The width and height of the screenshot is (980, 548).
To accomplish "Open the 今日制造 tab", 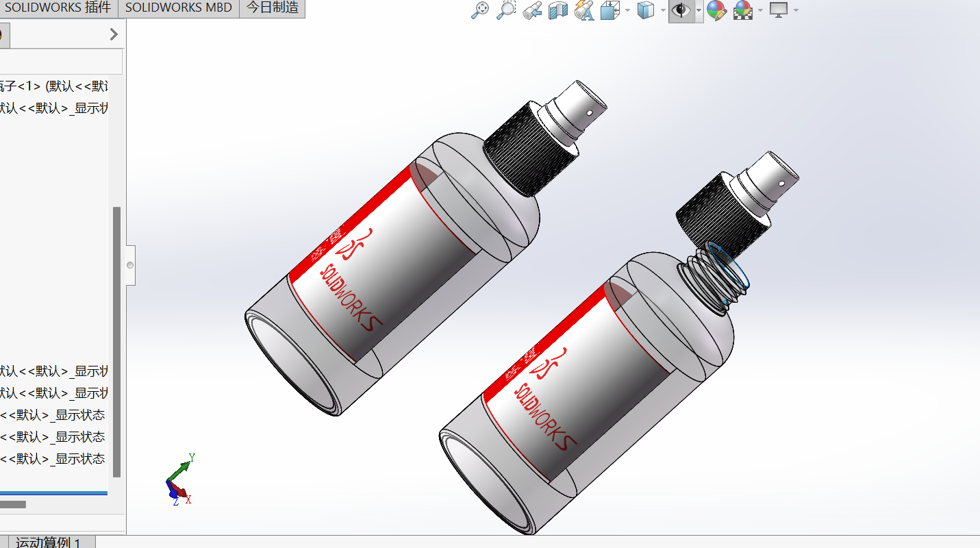I will (x=273, y=8).
